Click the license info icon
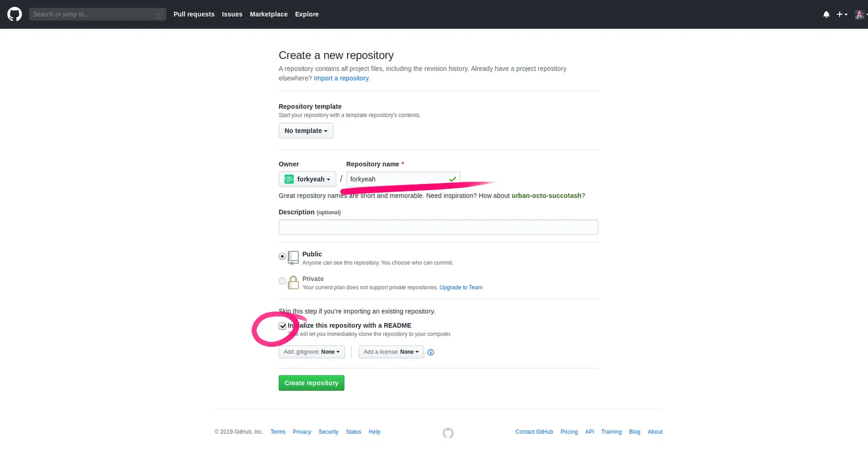The image size is (868, 457). 431,352
